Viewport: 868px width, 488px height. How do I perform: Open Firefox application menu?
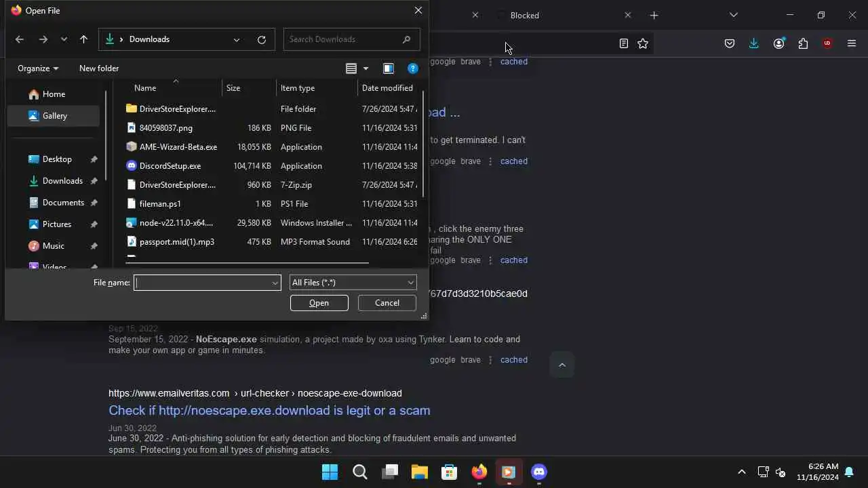tap(852, 43)
